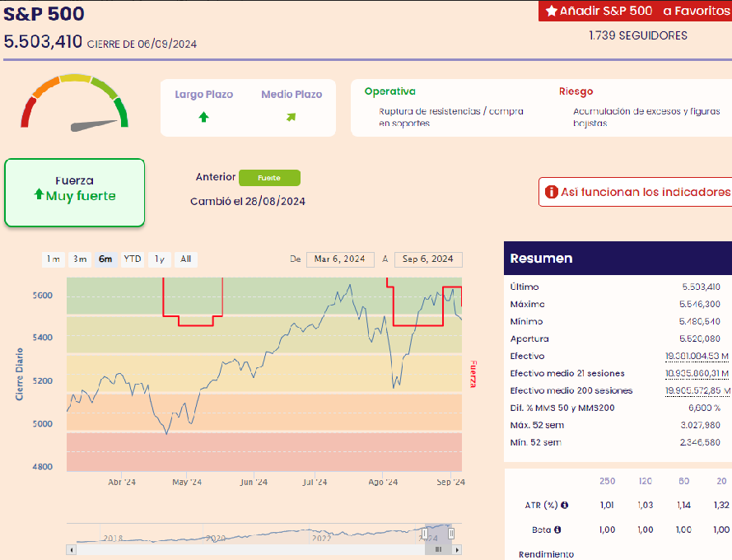Image resolution: width=732 pixels, height=560 pixels.
Task: Click the scrollbar left arrow under the chart
Action: 71,550
